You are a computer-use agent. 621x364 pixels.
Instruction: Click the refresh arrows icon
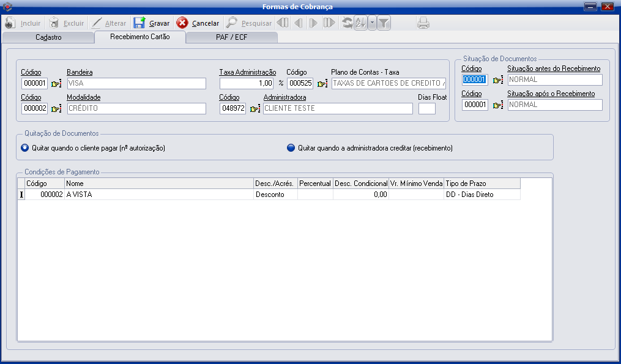347,23
